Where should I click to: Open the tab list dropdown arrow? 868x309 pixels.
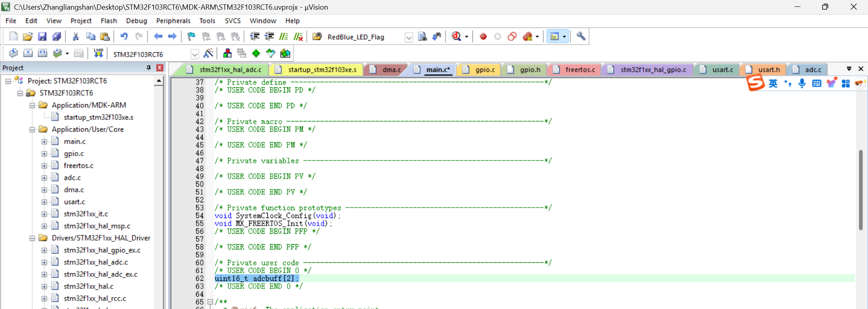[x=849, y=69]
